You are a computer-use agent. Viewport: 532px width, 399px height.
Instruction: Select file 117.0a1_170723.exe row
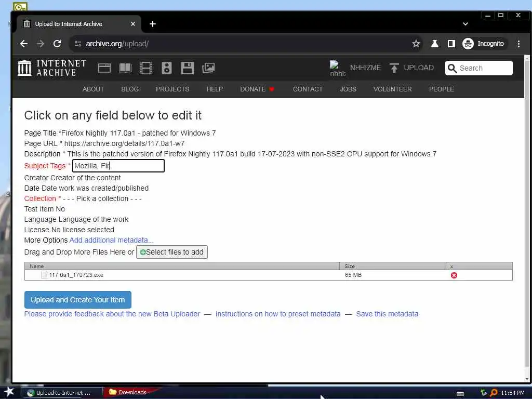pyautogui.click(x=269, y=275)
